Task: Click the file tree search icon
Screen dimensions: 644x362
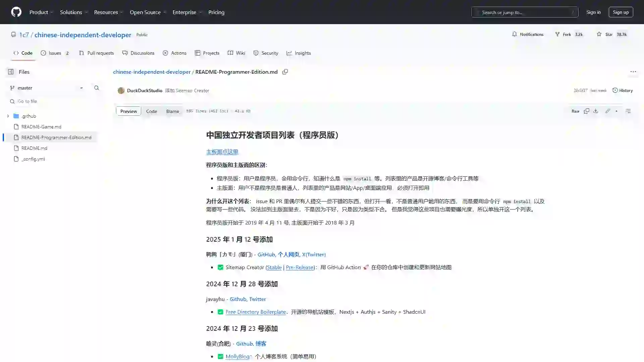Action: point(97,88)
